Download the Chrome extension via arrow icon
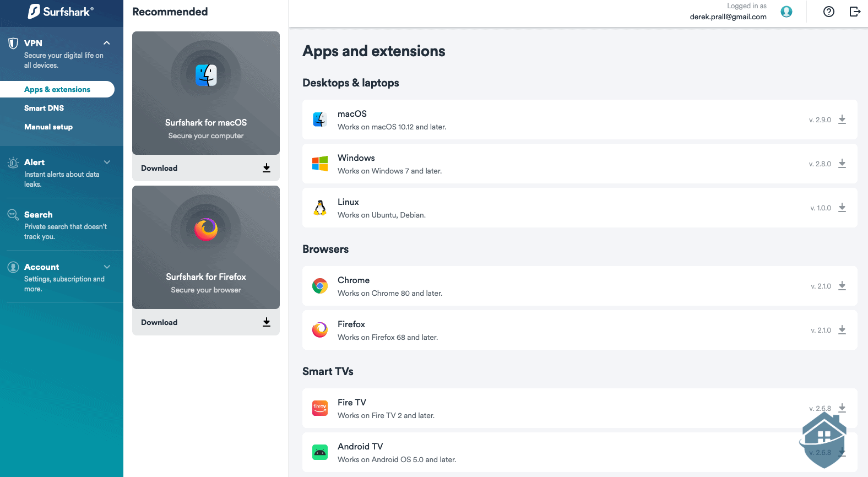This screenshot has height=477, width=868. tap(842, 286)
